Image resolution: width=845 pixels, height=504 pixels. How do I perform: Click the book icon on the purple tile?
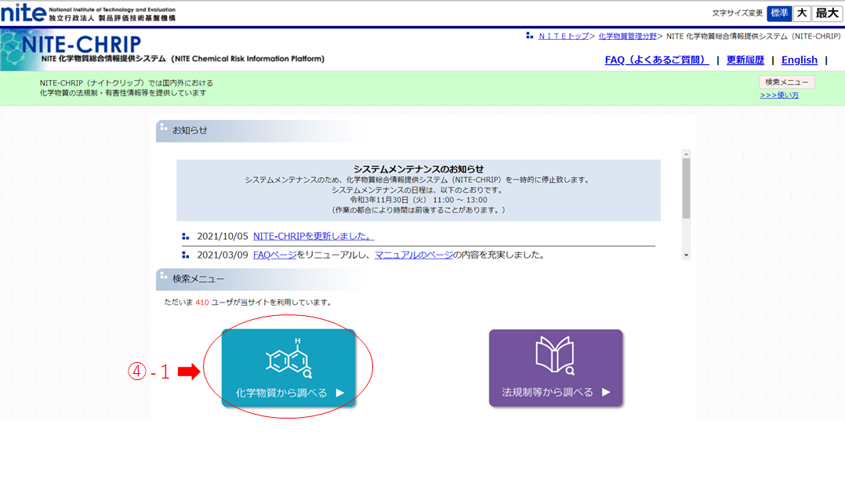[555, 355]
